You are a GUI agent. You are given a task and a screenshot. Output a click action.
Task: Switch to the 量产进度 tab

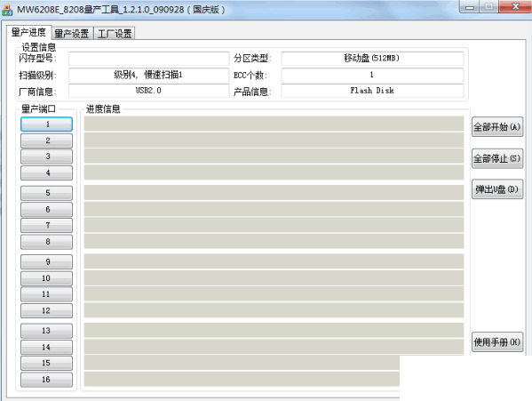click(x=28, y=32)
